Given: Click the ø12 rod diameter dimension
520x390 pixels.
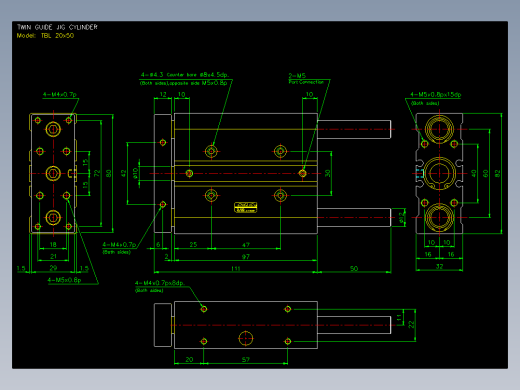Looking at the screenshot, I should click(401, 218).
